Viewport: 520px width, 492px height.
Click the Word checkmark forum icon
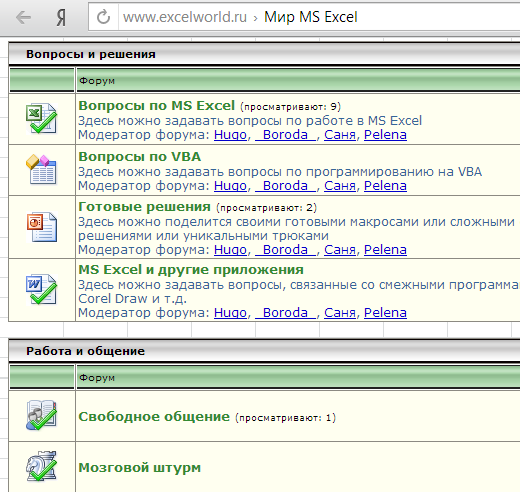(42, 289)
